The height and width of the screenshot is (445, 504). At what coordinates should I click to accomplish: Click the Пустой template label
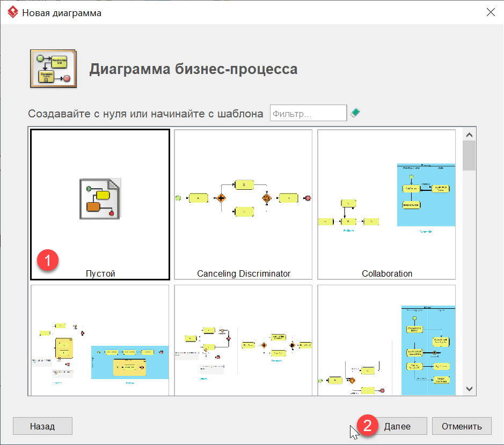(100, 273)
